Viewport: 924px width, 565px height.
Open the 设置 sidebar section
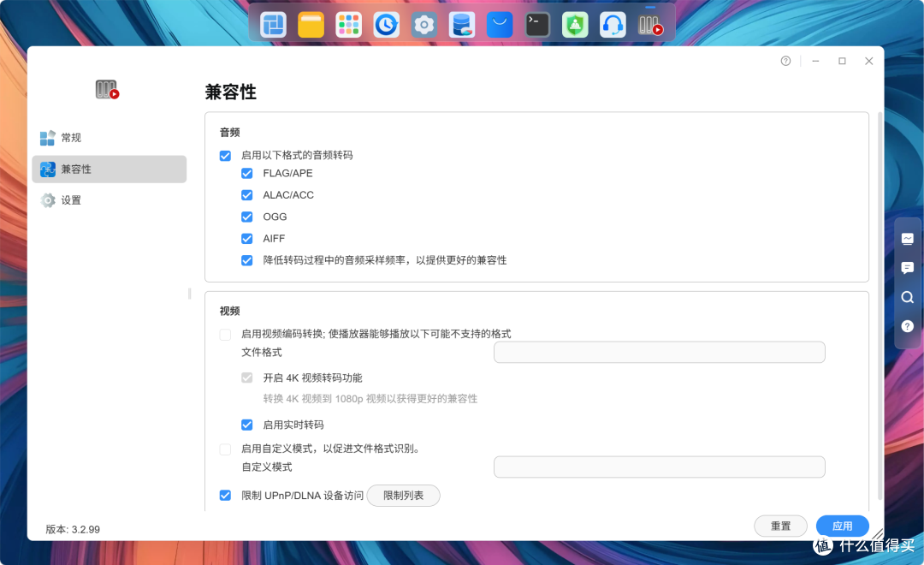[x=109, y=200]
